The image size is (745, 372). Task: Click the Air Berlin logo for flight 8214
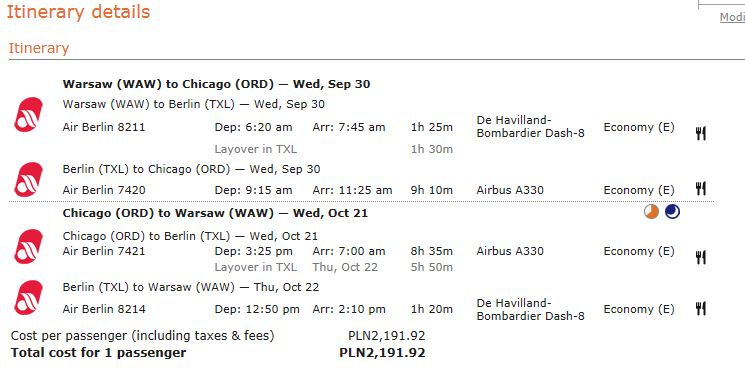29,297
